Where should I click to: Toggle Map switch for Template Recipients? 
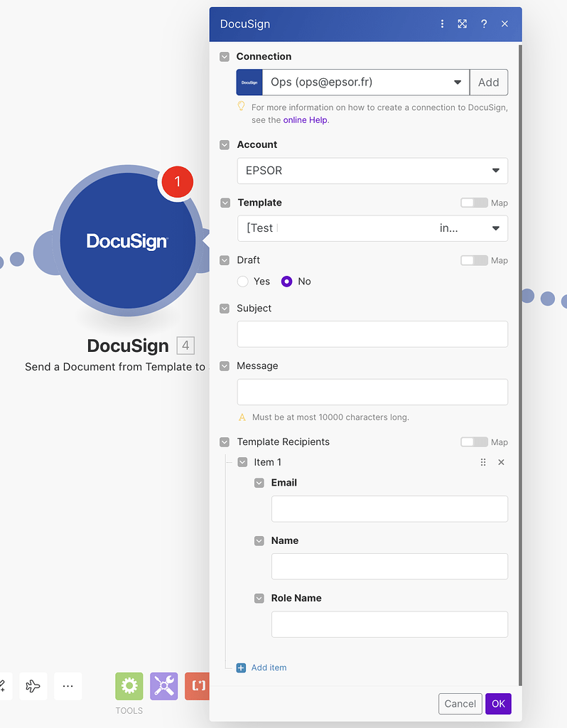point(474,442)
